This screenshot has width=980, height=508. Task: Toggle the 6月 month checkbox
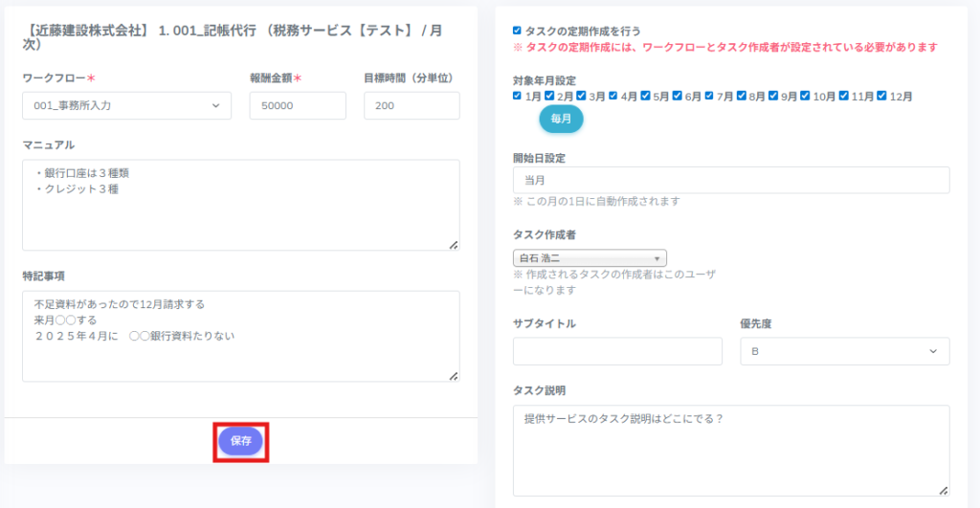point(678,96)
